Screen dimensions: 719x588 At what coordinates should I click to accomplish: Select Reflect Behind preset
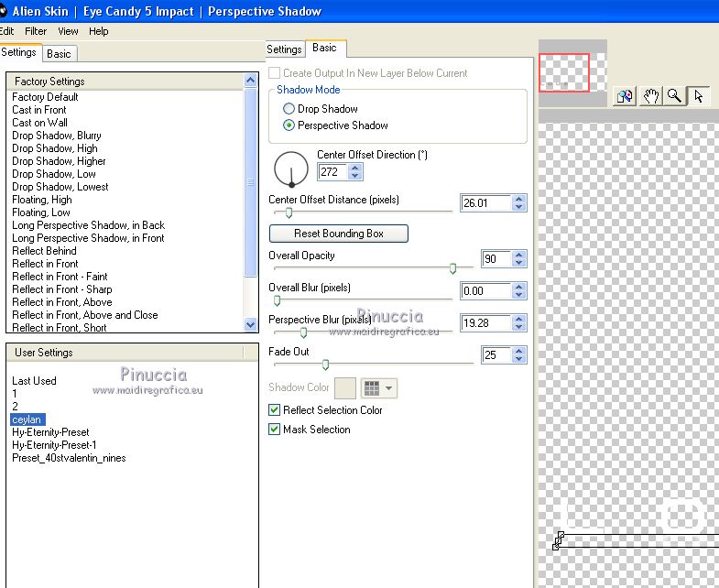tap(44, 251)
